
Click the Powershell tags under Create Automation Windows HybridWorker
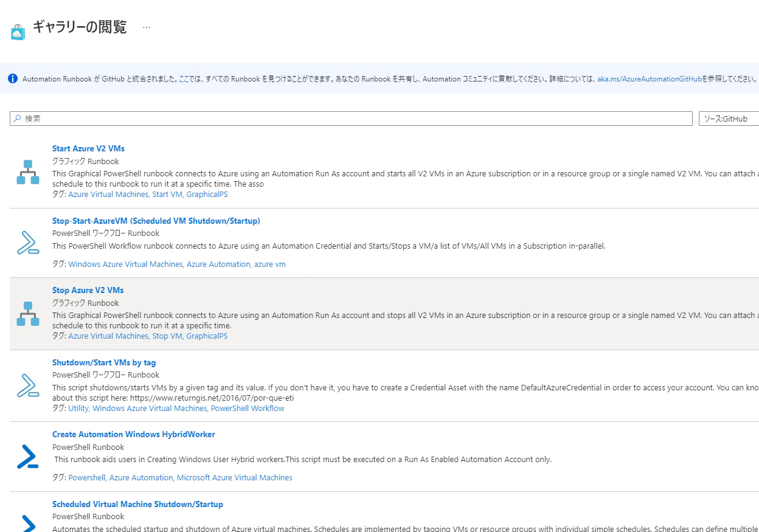[181, 477]
